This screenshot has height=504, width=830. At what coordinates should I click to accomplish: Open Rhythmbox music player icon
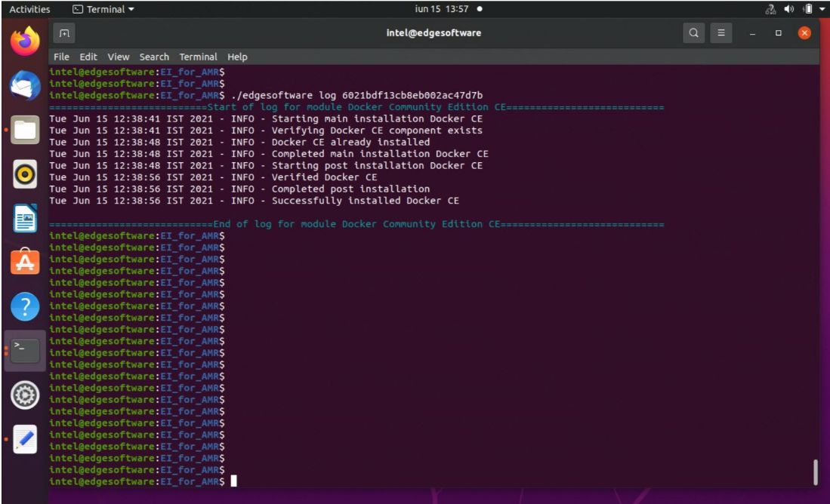(x=25, y=174)
